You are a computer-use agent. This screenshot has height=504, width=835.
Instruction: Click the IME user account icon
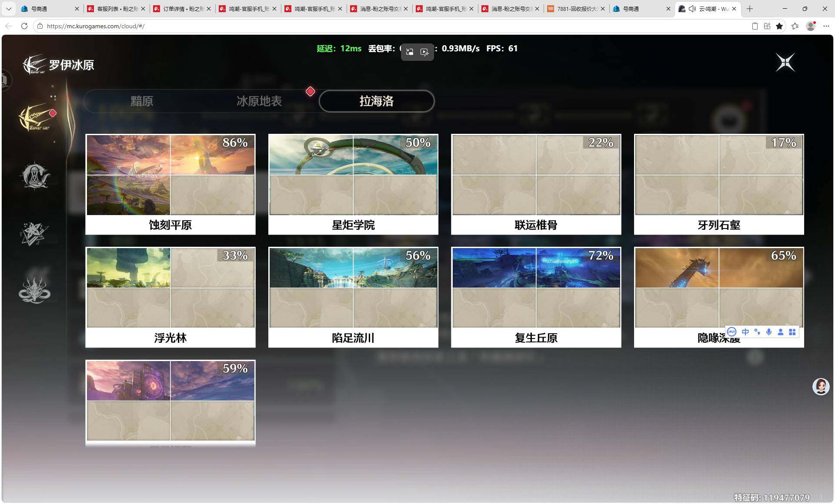781,332
